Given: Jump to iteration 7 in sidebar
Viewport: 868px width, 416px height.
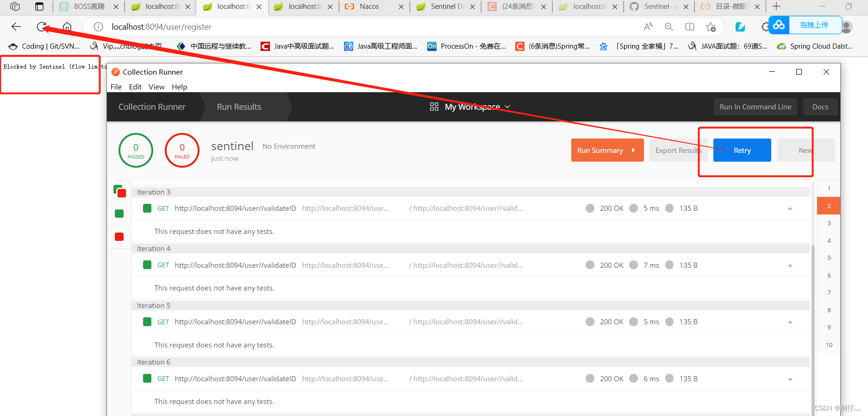Looking at the screenshot, I should pyautogui.click(x=829, y=293).
